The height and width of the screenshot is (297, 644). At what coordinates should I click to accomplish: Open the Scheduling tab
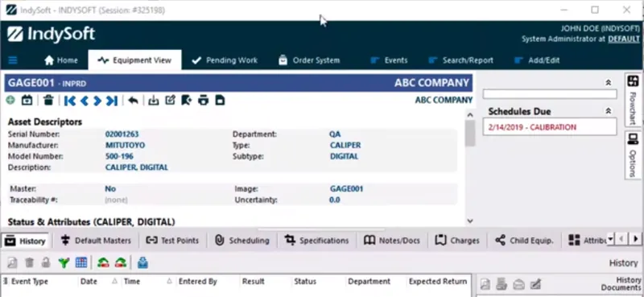click(242, 241)
